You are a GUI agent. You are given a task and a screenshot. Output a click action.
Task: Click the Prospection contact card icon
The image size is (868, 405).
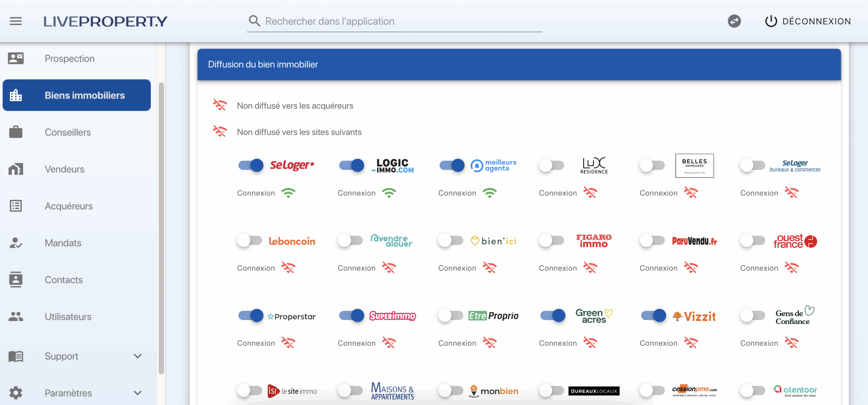[x=16, y=58]
